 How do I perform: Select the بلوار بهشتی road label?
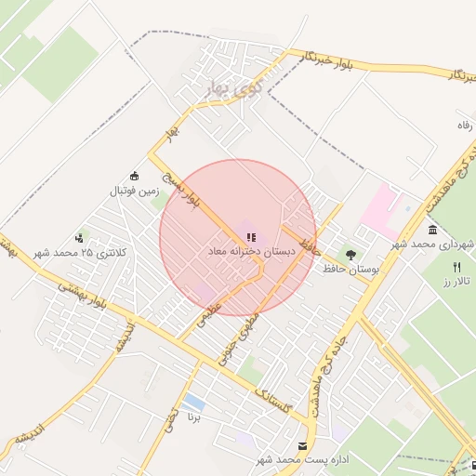tap(83, 295)
